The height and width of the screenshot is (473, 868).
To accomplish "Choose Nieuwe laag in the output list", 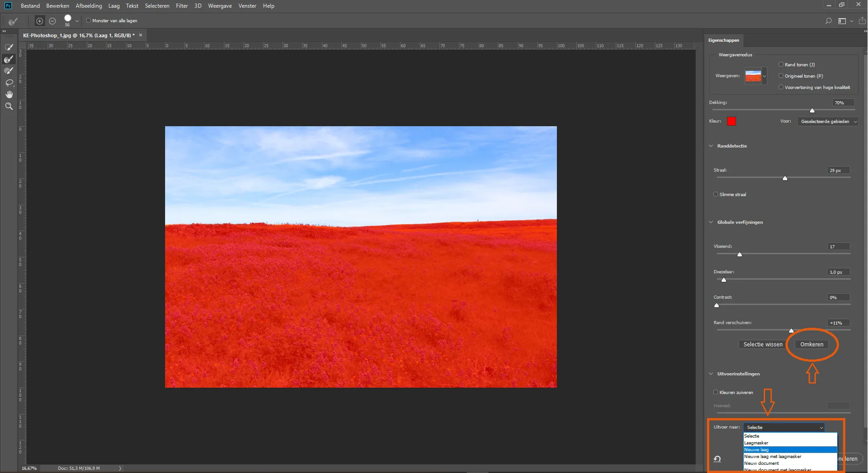I will (790, 449).
